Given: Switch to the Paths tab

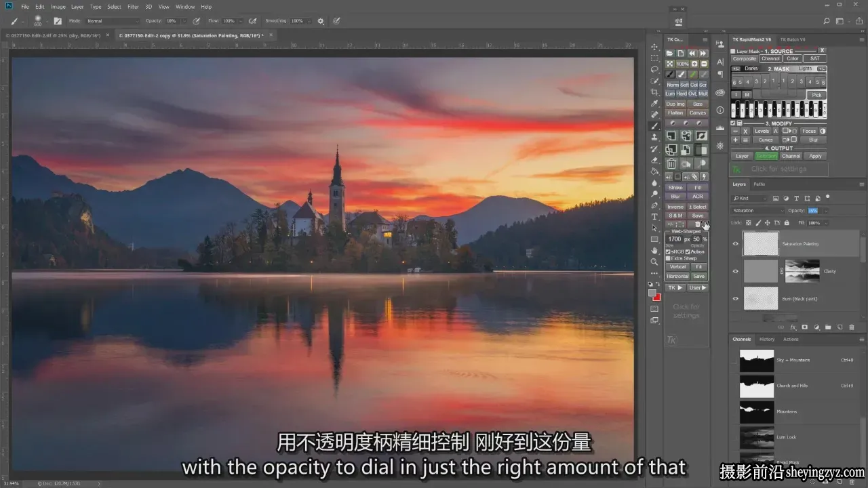Looking at the screenshot, I should tap(759, 184).
